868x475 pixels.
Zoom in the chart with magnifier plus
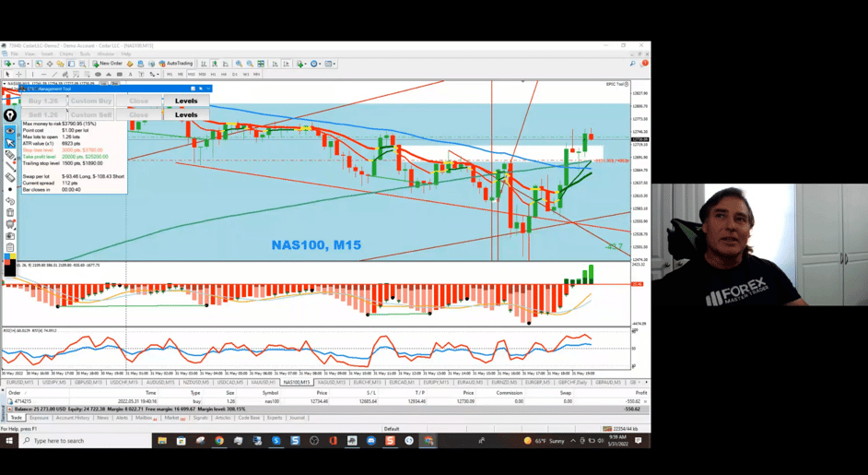(x=239, y=64)
